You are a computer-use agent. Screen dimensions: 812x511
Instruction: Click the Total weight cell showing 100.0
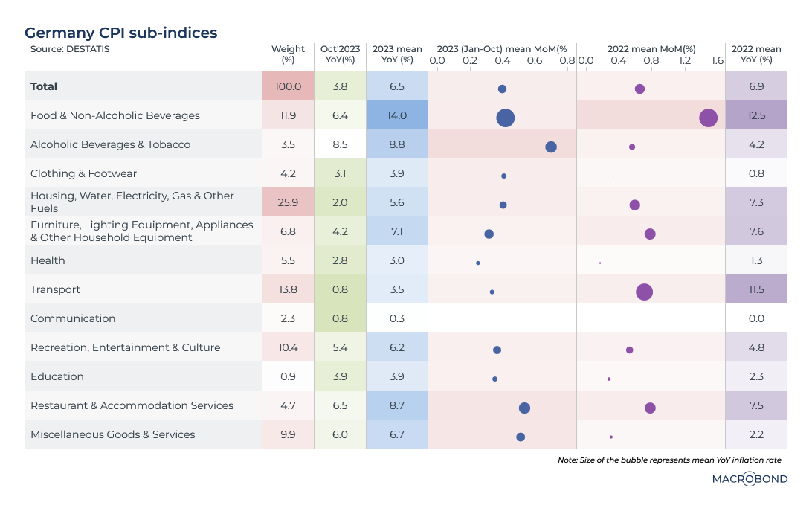tap(288, 86)
